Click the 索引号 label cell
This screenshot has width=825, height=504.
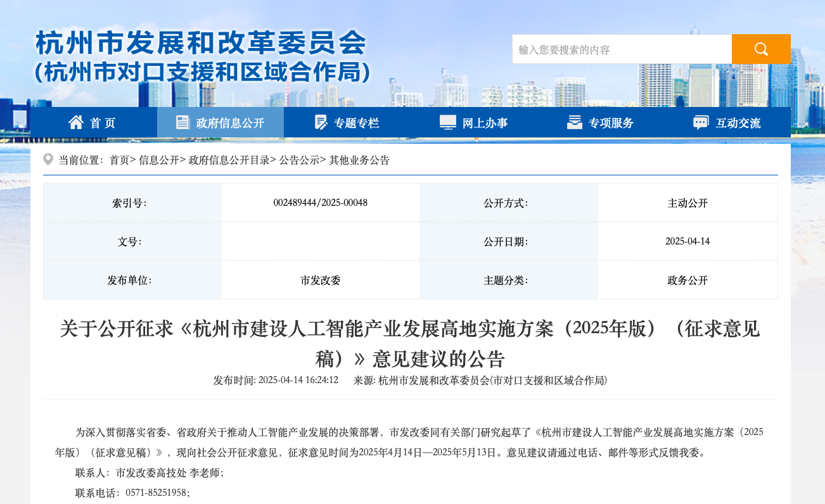132,203
